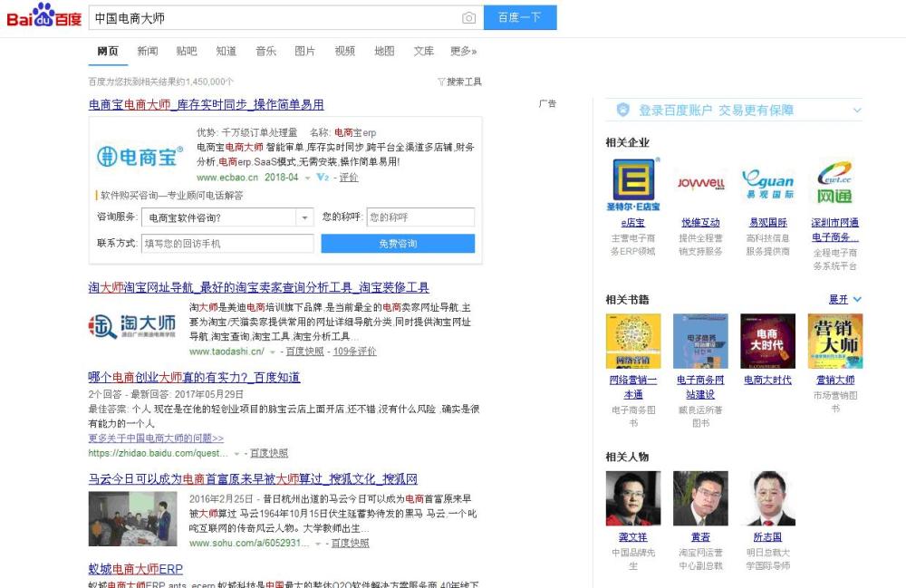The width and height of the screenshot is (906, 588).
Task: Switch to 知道 tab
Action: pos(226,51)
